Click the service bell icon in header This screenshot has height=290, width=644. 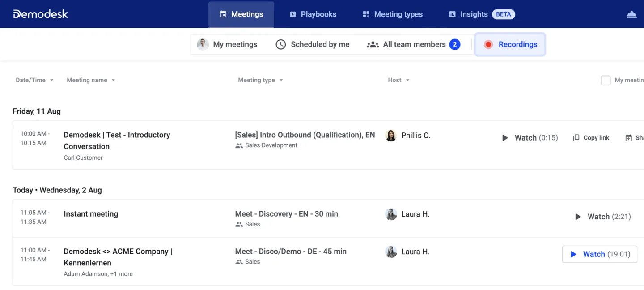[631, 14]
